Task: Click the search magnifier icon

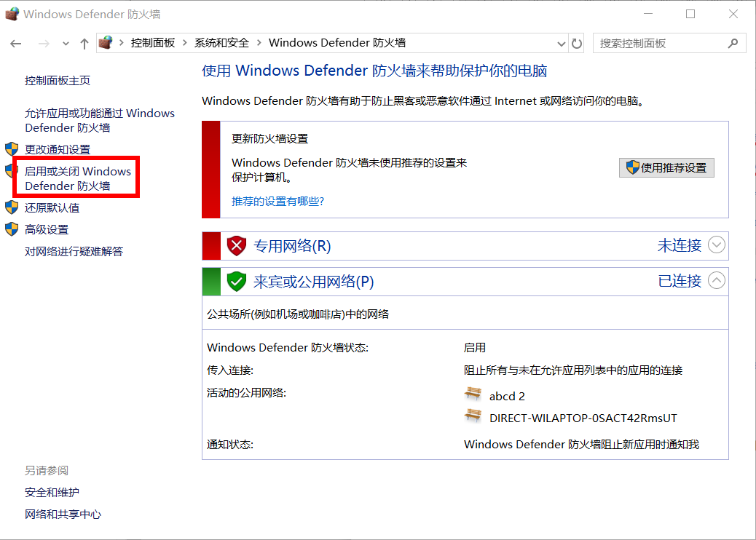Action: (x=733, y=44)
